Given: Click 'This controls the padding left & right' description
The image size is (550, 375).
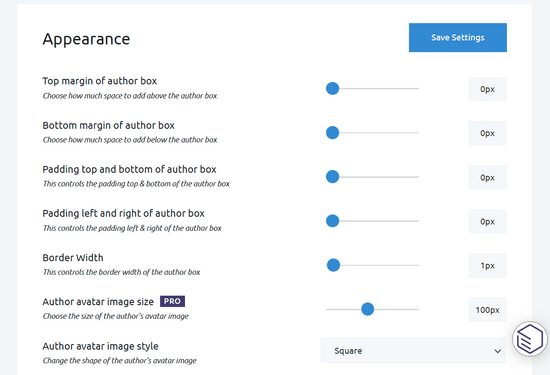Looking at the screenshot, I should (132, 228).
